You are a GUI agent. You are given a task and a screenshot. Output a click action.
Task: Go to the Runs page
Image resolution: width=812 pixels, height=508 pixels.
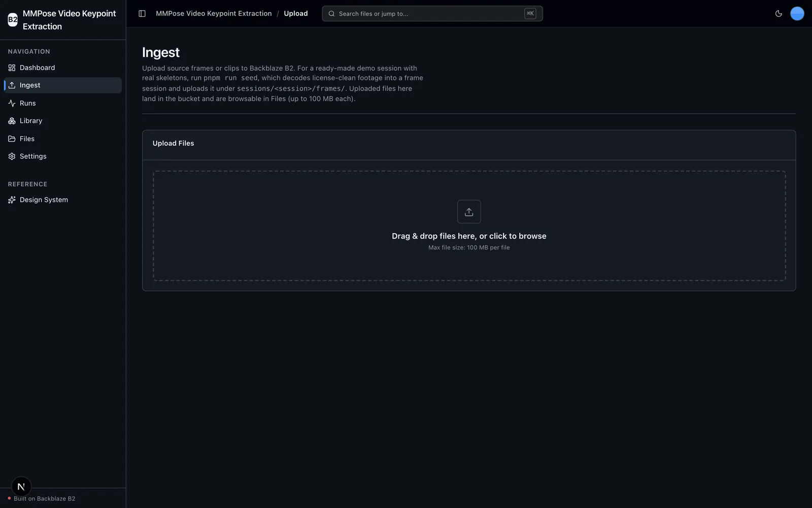(x=63, y=103)
